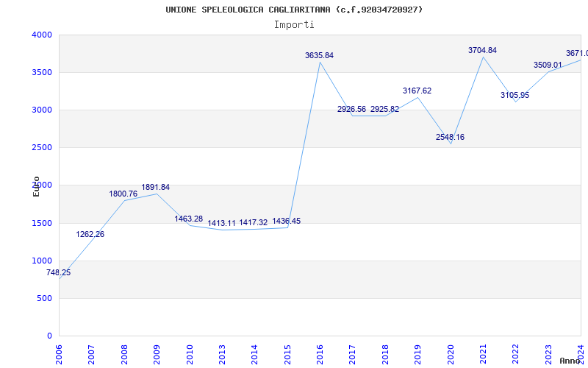Click the 1413.11 data label

click(222, 224)
